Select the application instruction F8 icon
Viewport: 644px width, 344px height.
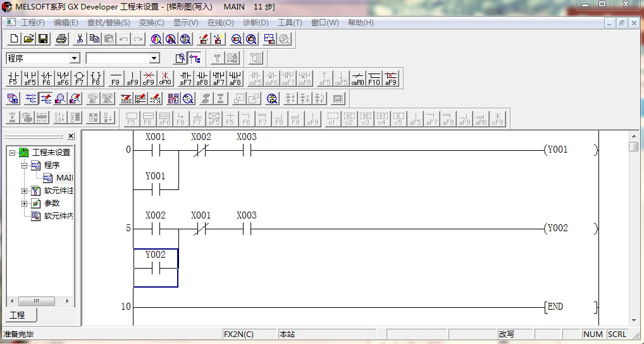(96, 78)
